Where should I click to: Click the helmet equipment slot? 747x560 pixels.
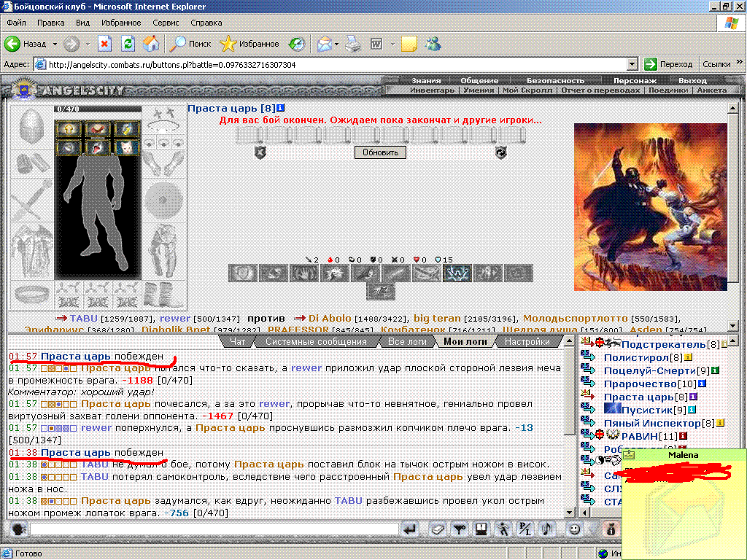coord(32,127)
